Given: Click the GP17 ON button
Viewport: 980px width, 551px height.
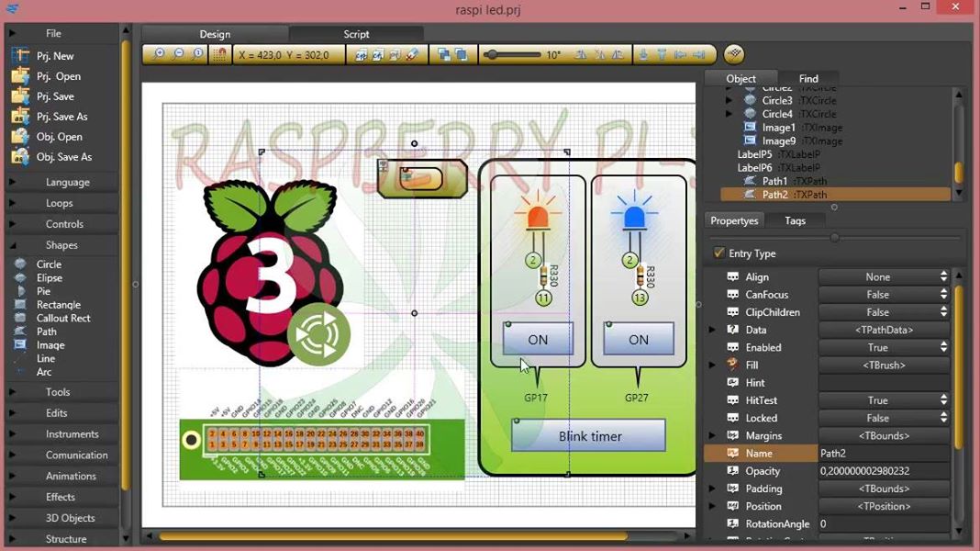Looking at the screenshot, I should coord(538,339).
